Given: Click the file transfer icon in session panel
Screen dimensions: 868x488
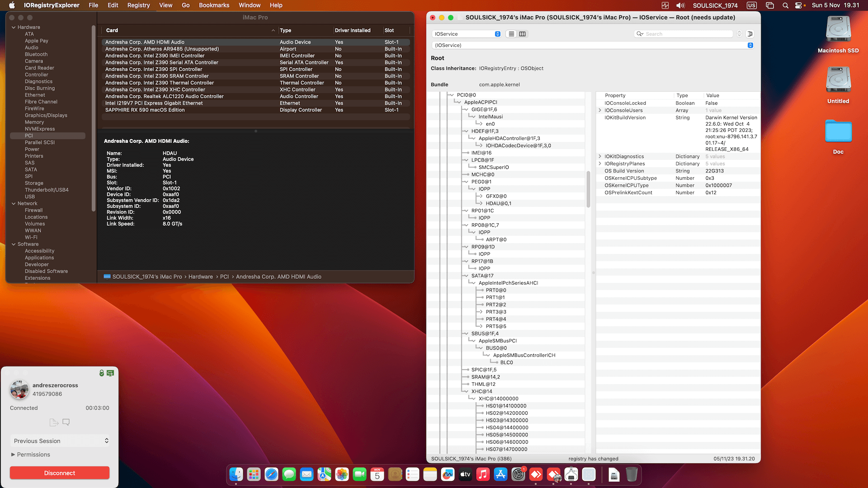Looking at the screenshot, I should pyautogui.click(x=53, y=422).
